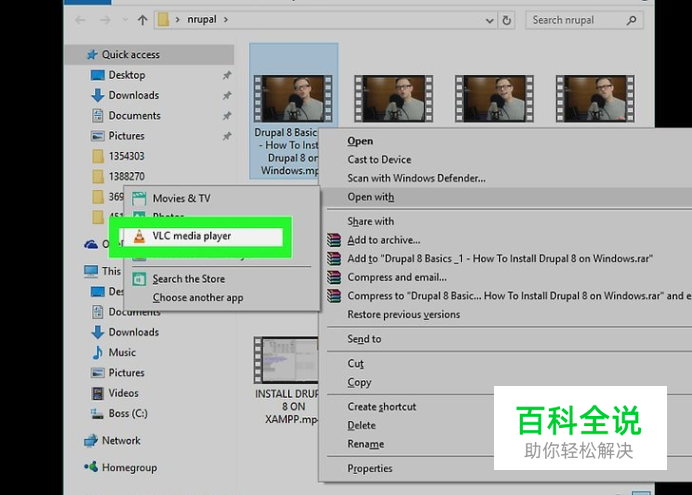Open the Boss (C:) drive
Viewport: 692px width, 495px height.
click(128, 413)
